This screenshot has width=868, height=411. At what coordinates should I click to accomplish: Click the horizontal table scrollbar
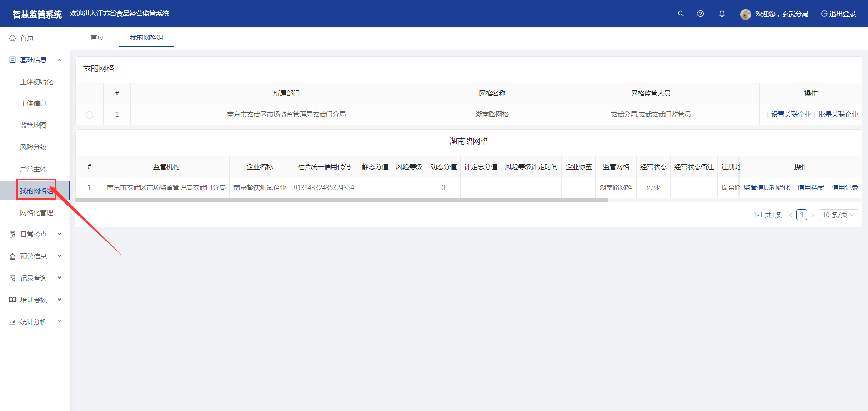pos(341,200)
